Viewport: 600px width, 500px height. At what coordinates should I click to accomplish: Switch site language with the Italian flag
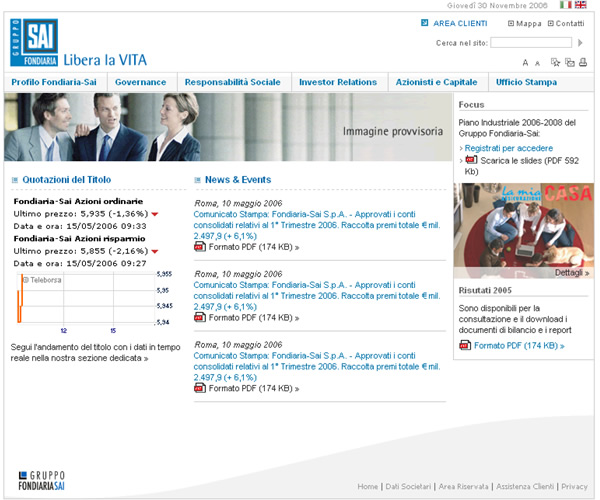[565, 5]
